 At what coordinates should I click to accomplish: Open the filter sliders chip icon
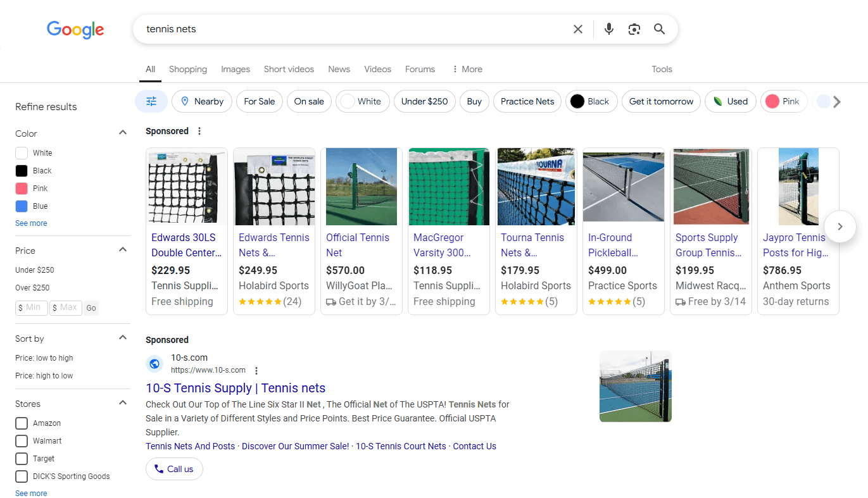coord(151,101)
